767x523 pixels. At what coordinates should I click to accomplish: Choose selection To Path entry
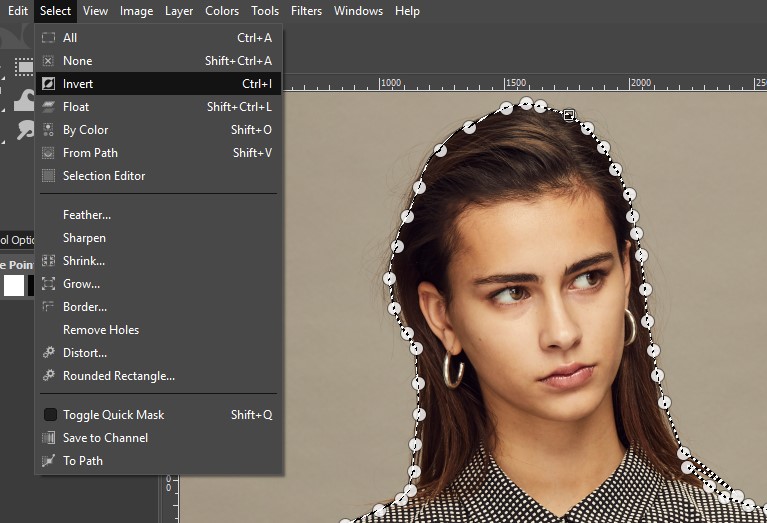coord(158,461)
